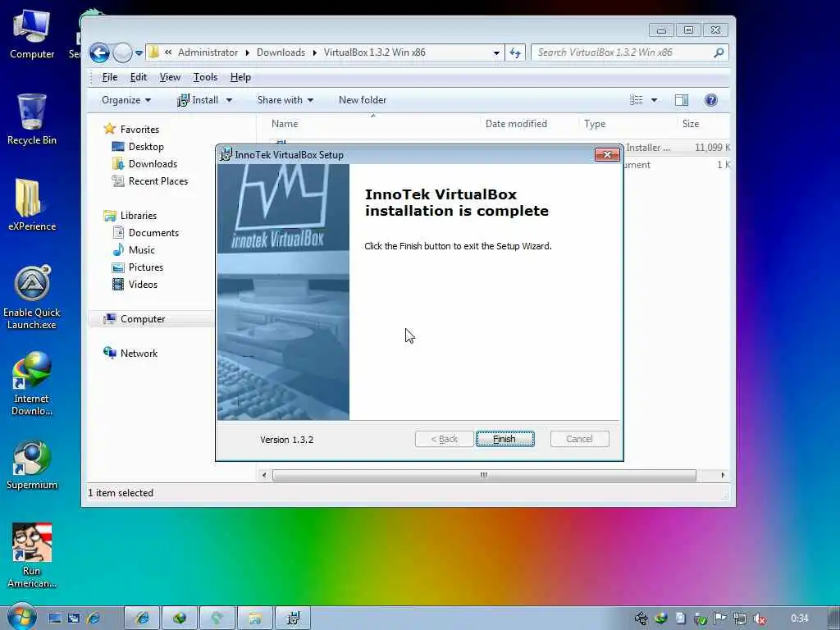The height and width of the screenshot is (630, 840).
Task: Click the Change your view icon
Action: [637, 100]
